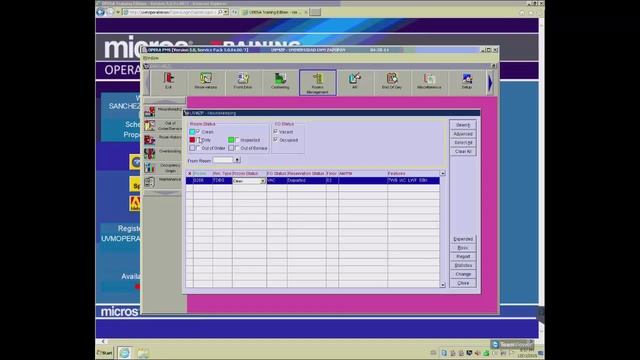Open the Window menu in OPERA PMS
Image resolution: width=640 pixels, height=360 pixels.
151,58
